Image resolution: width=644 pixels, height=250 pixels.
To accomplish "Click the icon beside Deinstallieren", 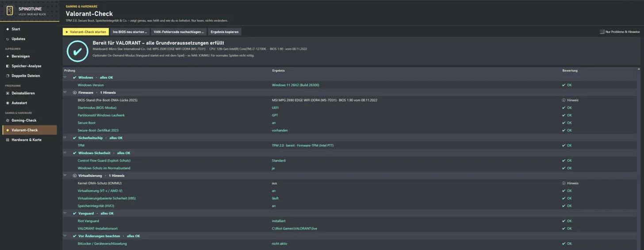I will (8, 93).
